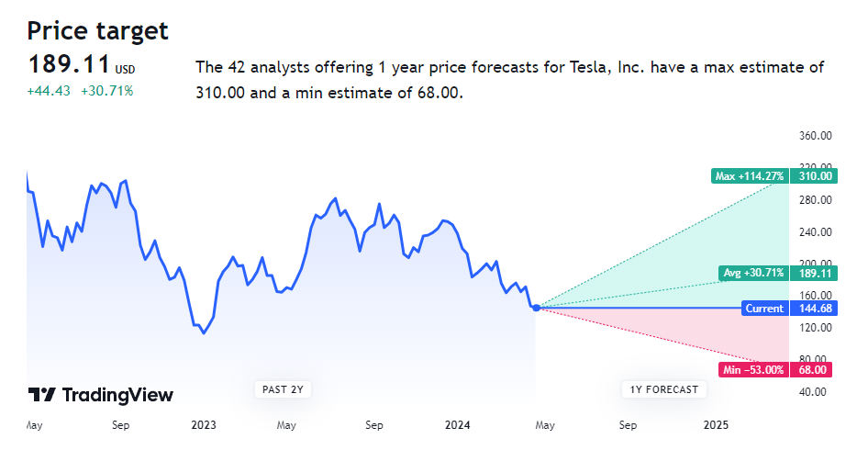Click the current price dot on chart
Screen dimensions: 868x450
(536, 308)
